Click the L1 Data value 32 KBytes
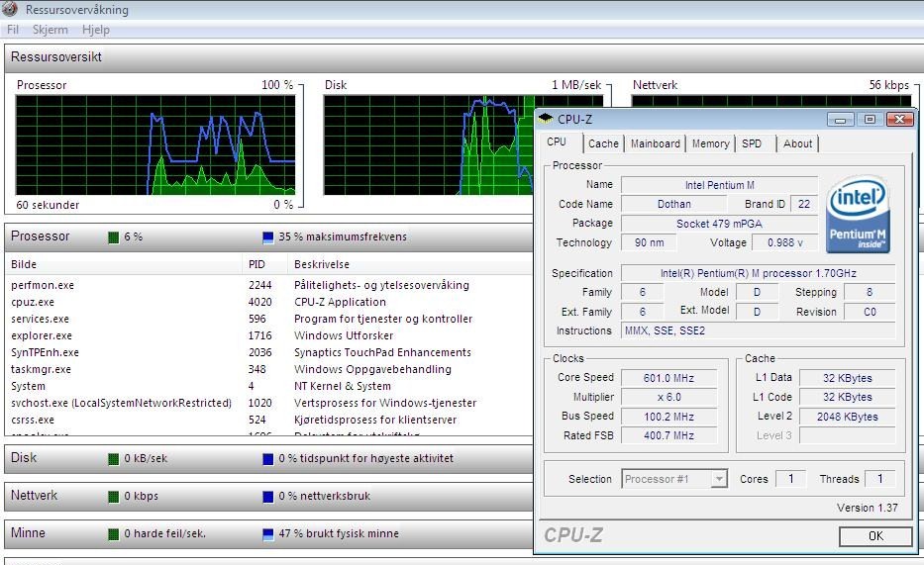Screen dimensions: 924x565 pos(848,378)
